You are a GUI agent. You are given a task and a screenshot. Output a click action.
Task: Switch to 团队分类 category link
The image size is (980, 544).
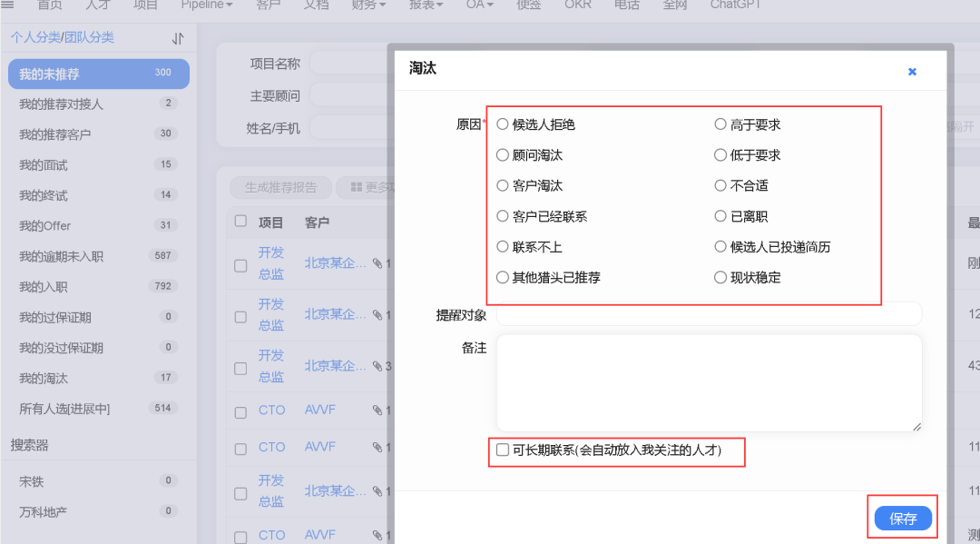(89, 37)
